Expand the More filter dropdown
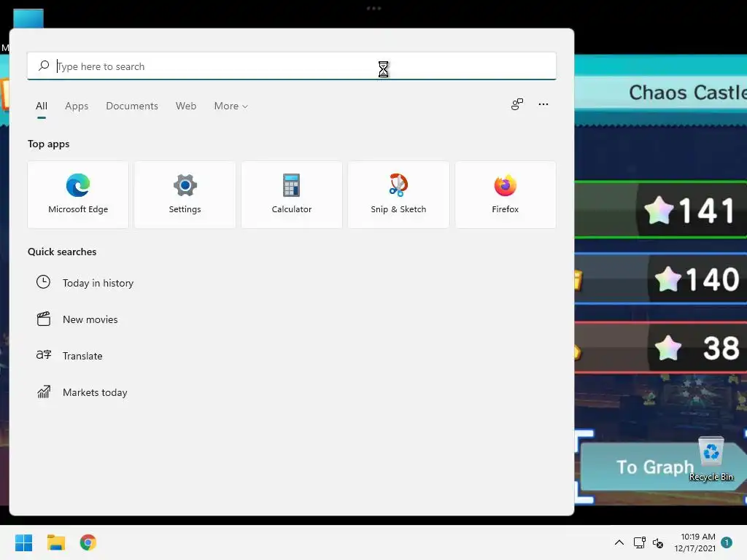This screenshot has width=747, height=560. point(231,106)
